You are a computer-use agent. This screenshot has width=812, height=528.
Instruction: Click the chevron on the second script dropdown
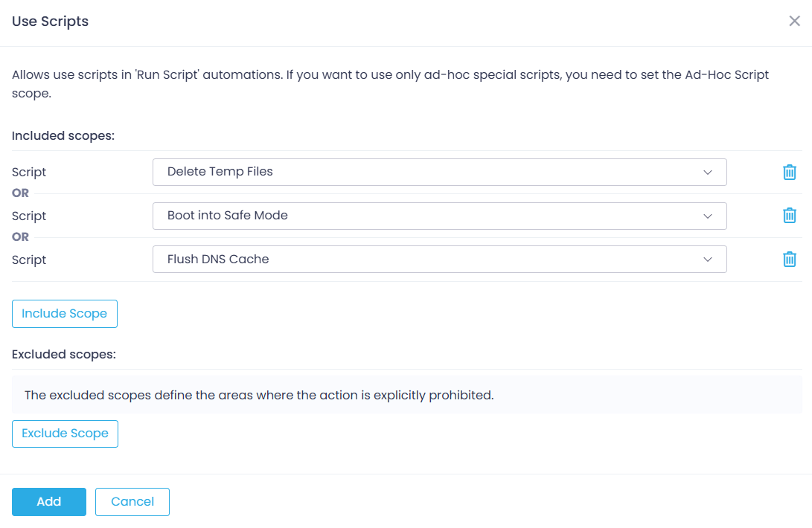point(709,216)
